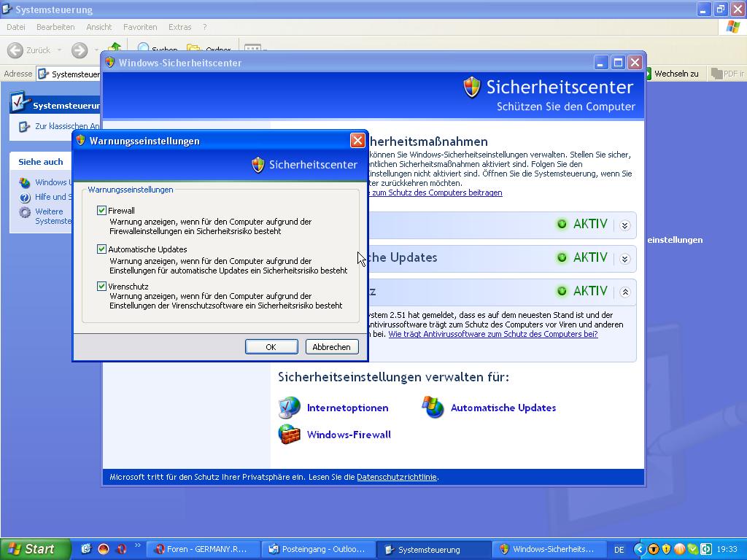This screenshot has height=560, width=747.
Task: Click the Zurück back arrow icon
Action: pyautogui.click(x=15, y=50)
